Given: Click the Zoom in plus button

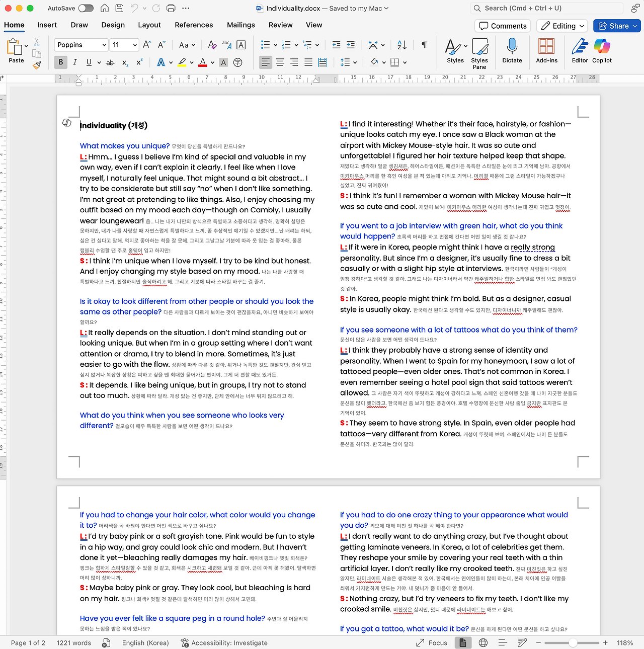Looking at the screenshot, I should click(605, 642).
